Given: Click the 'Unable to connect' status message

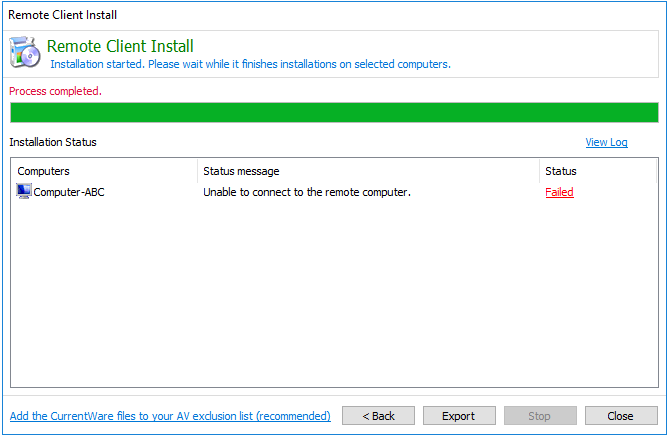Looking at the screenshot, I should click(x=307, y=192).
